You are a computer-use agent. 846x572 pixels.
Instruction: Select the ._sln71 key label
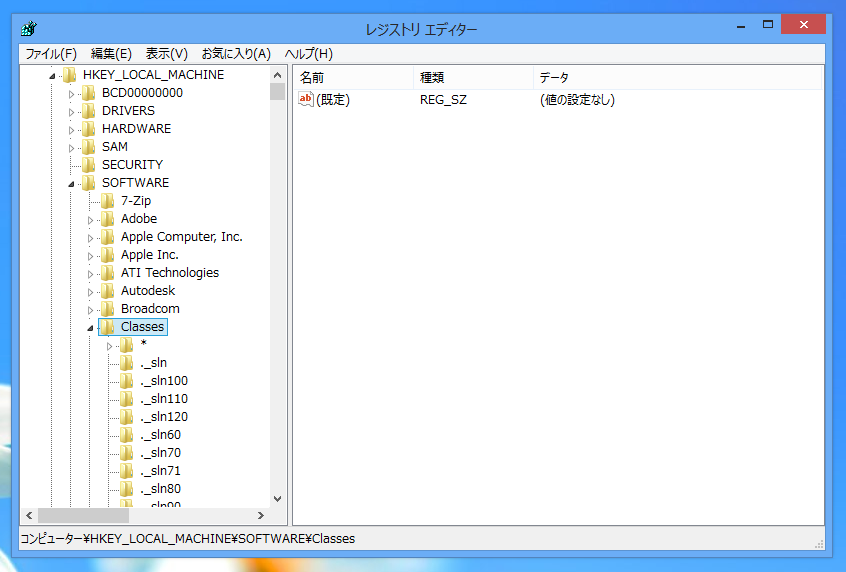[161, 471]
